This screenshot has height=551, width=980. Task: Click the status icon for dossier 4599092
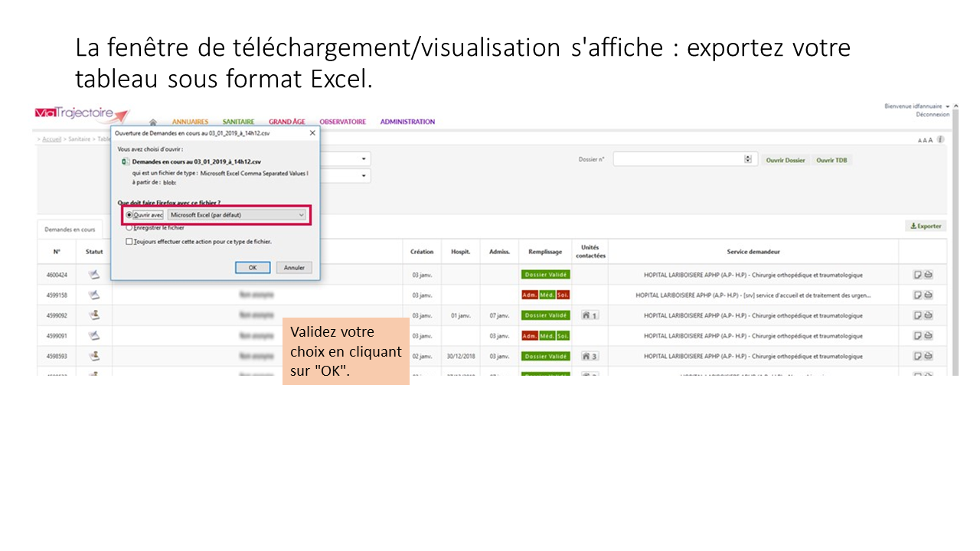pyautogui.click(x=94, y=315)
